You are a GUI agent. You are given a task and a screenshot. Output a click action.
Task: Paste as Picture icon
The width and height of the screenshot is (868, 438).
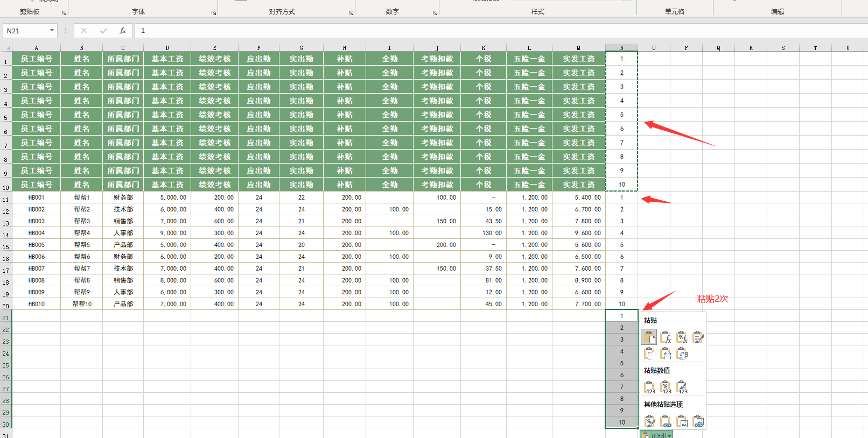pyautogui.click(x=682, y=421)
